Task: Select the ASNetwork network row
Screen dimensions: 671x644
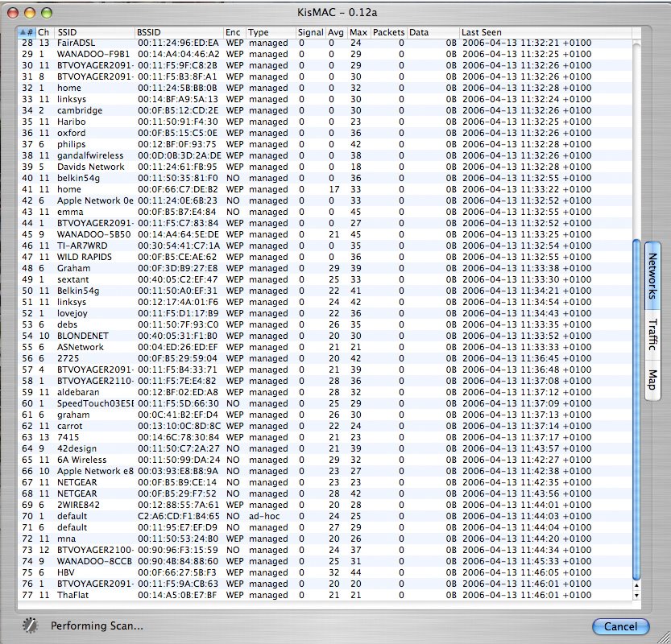Action: [325, 347]
